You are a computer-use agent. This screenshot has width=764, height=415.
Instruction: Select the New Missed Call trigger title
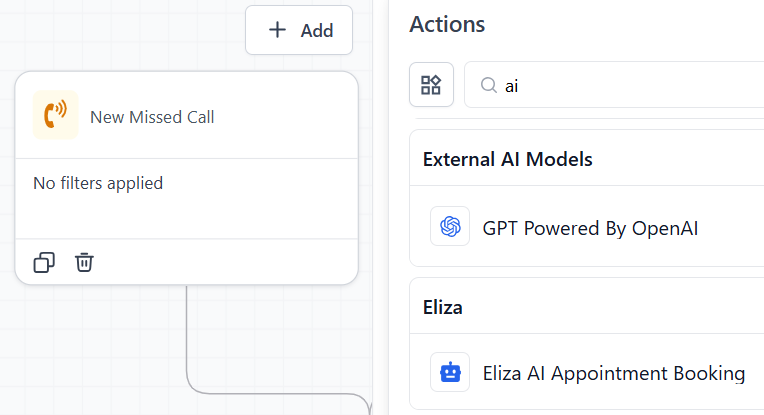[152, 117]
